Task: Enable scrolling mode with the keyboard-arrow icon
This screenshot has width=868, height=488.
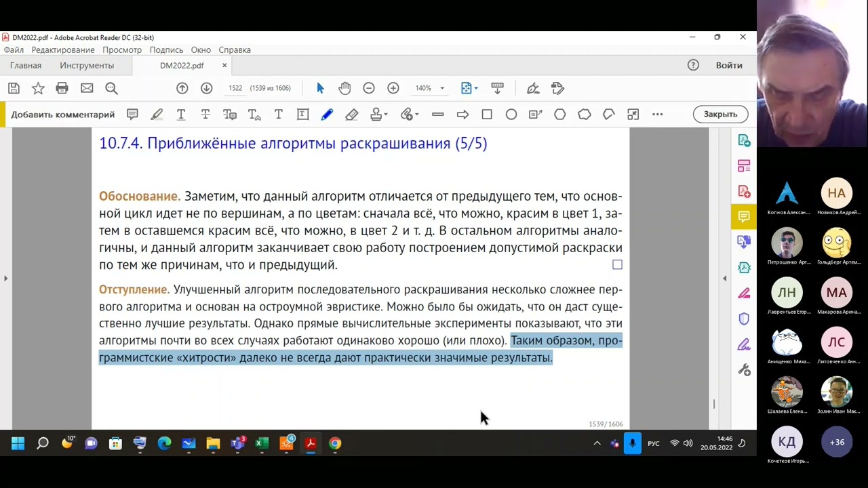Action: tap(497, 88)
